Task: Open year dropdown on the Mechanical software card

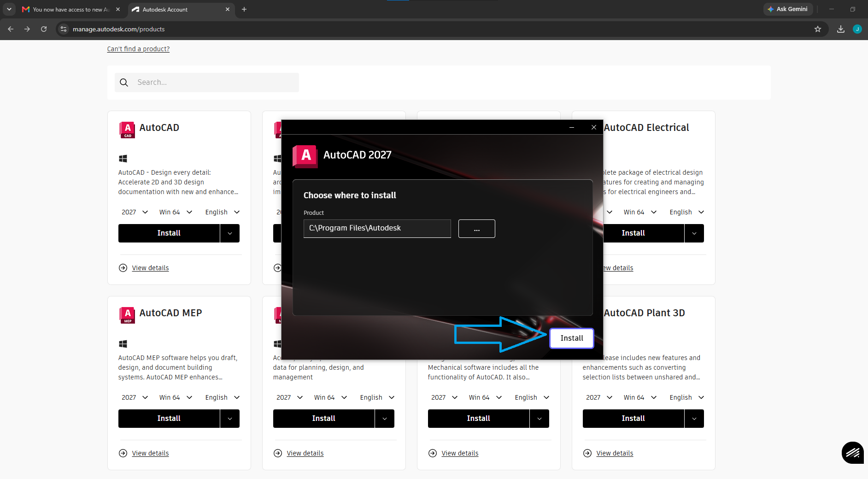Action: (x=444, y=397)
